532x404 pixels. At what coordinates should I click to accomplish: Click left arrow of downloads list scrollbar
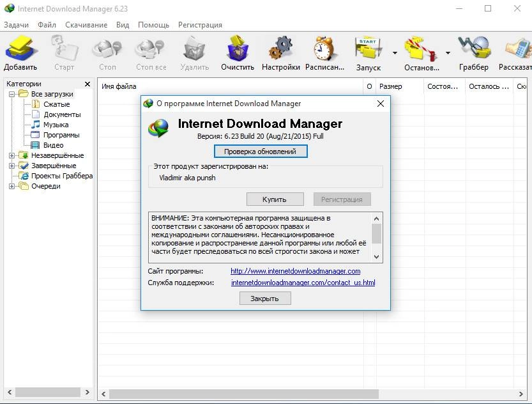tap(103, 394)
